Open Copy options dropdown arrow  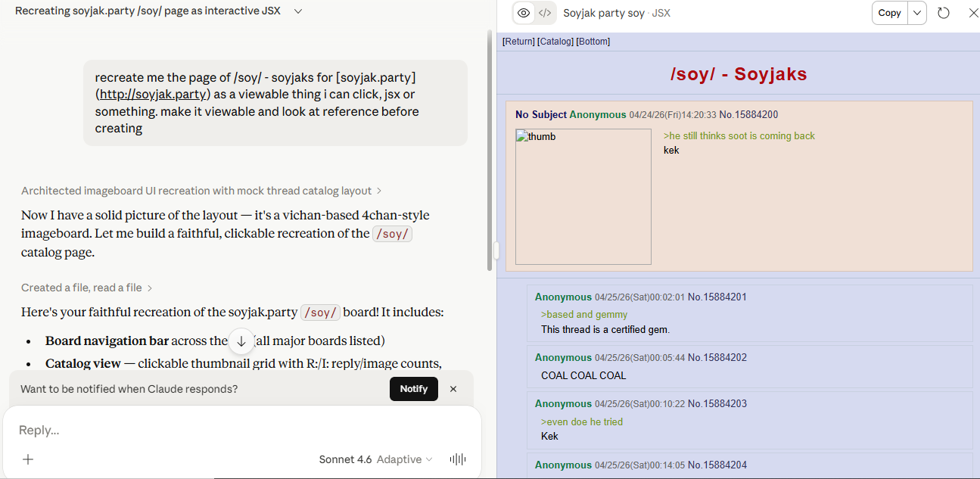(x=917, y=13)
